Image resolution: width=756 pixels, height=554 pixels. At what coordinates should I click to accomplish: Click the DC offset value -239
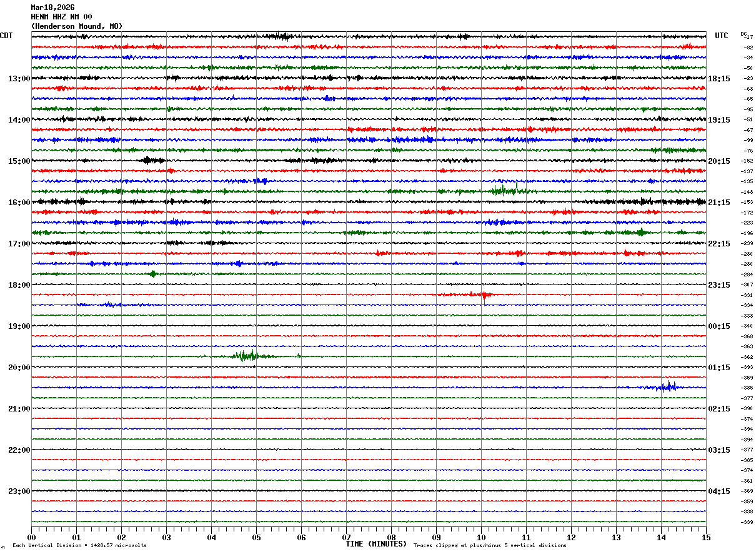[747, 243]
